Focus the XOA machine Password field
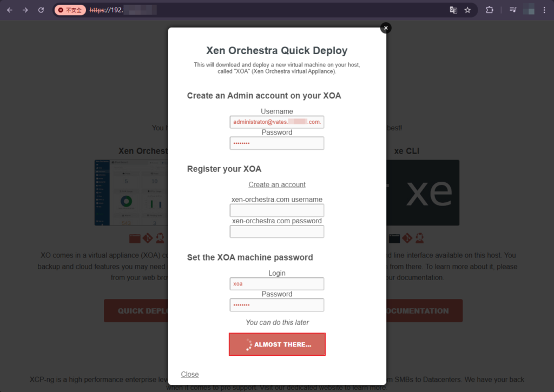 click(276, 305)
